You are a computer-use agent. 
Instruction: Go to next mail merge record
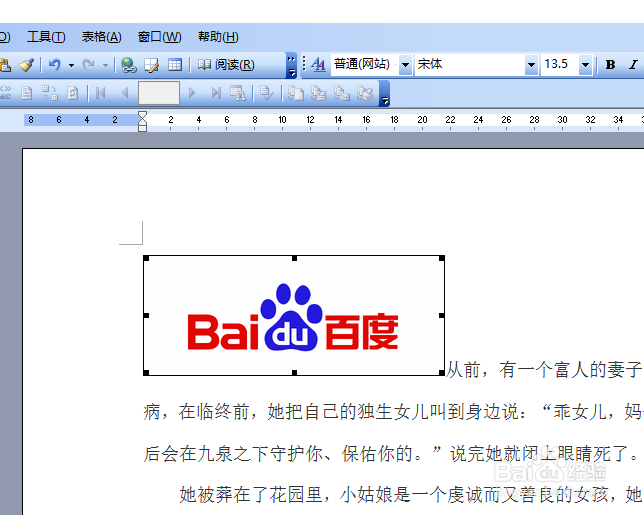click(191, 93)
